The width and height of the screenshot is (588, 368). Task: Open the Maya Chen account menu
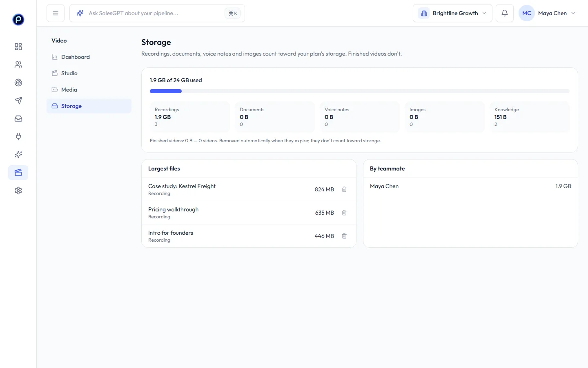point(547,13)
